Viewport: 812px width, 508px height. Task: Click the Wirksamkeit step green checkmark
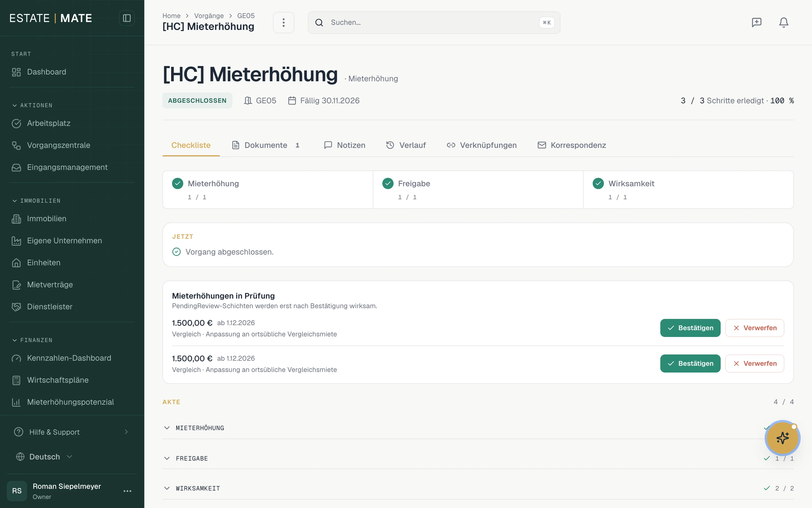coord(598,183)
